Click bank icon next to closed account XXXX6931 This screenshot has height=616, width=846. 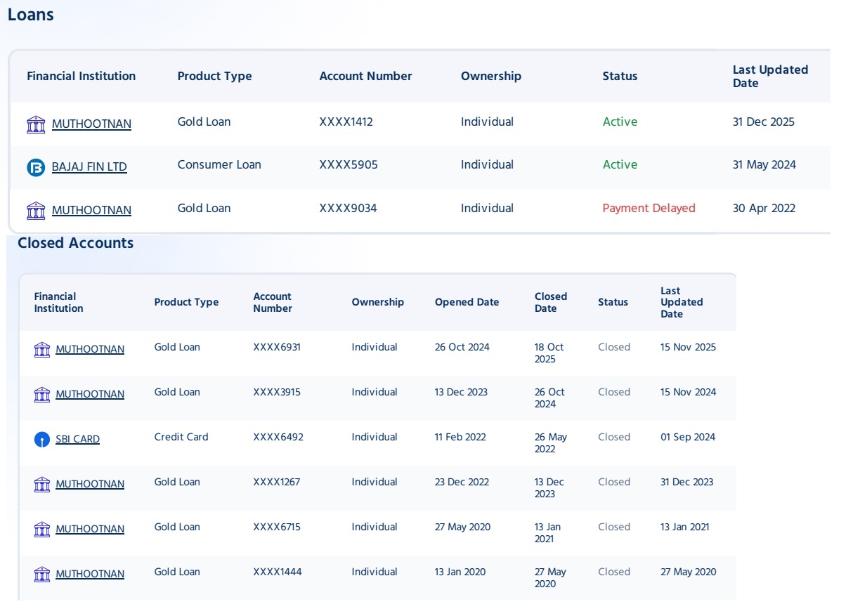point(42,350)
